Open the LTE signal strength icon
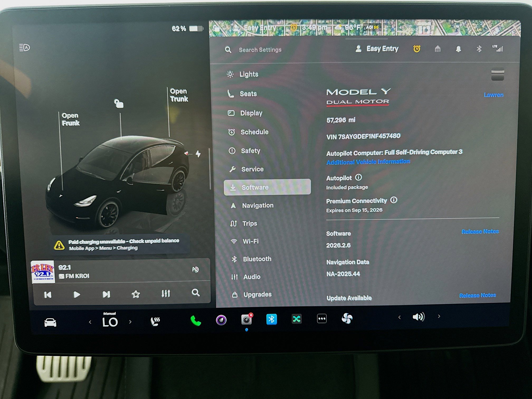 tap(498, 48)
